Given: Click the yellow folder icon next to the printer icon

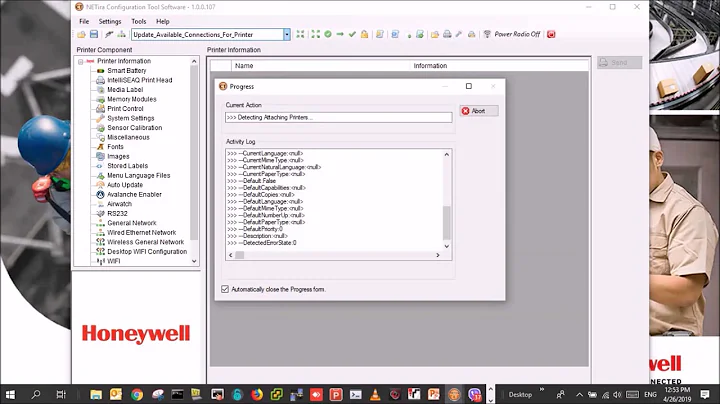Looking at the screenshot, I should pos(434,34).
